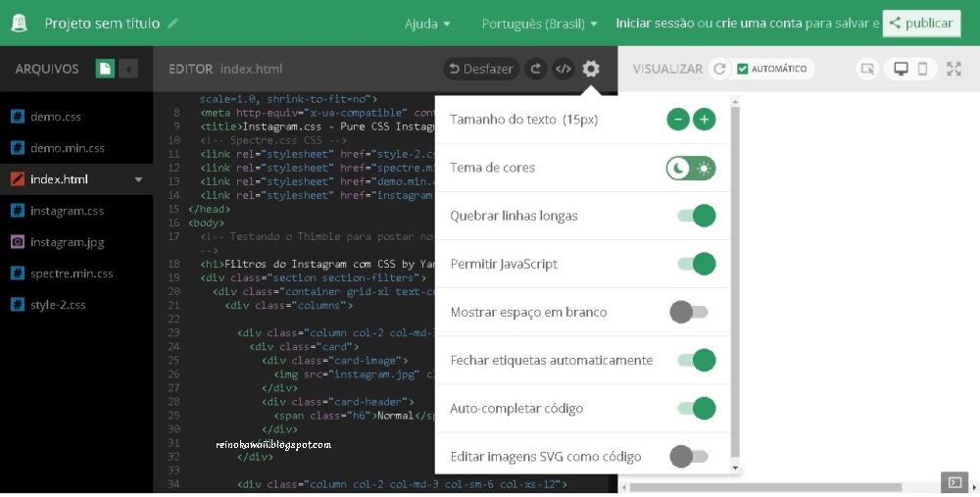The height and width of the screenshot is (497, 980).
Task: Click the Projeto sem título name
Action: 102,24
